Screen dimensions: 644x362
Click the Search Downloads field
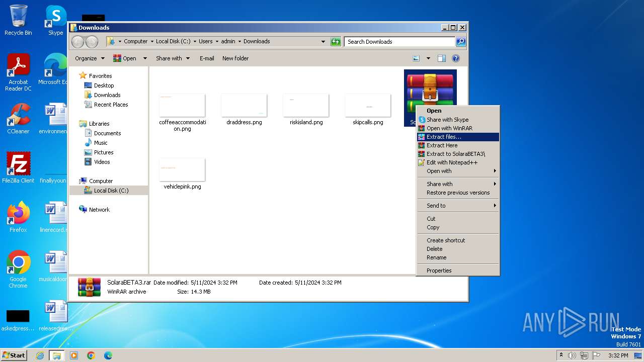pos(400,42)
